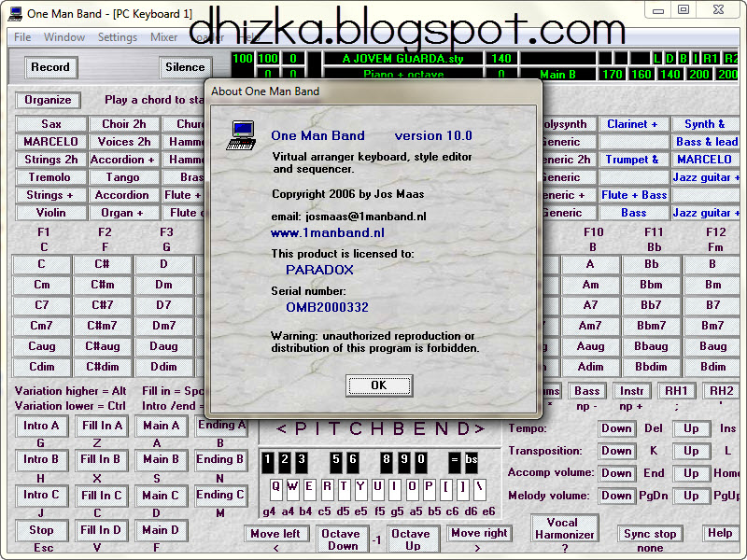747x560 pixels.
Task: Select the Jazz guitar + in bottom row
Action: [x=706, y=213]
